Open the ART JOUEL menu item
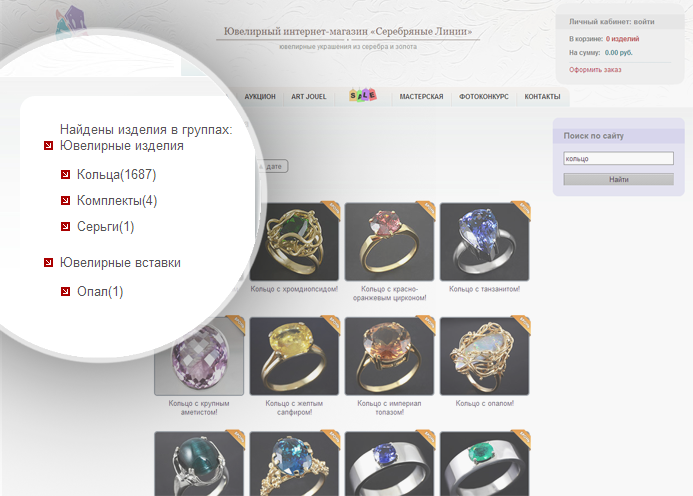Viewport: 693px width, 496px height. click(x=308, y=97)
